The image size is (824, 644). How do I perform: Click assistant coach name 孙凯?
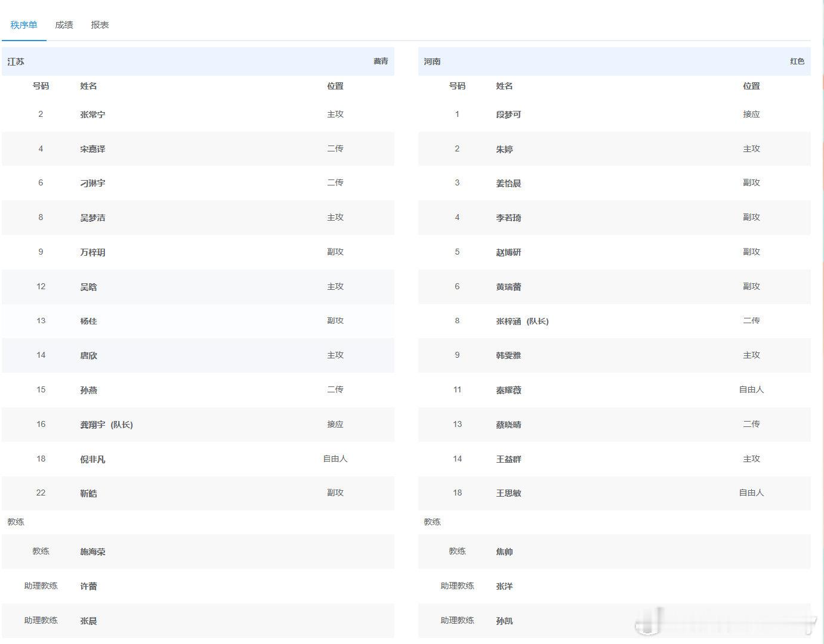coord(504,621)
